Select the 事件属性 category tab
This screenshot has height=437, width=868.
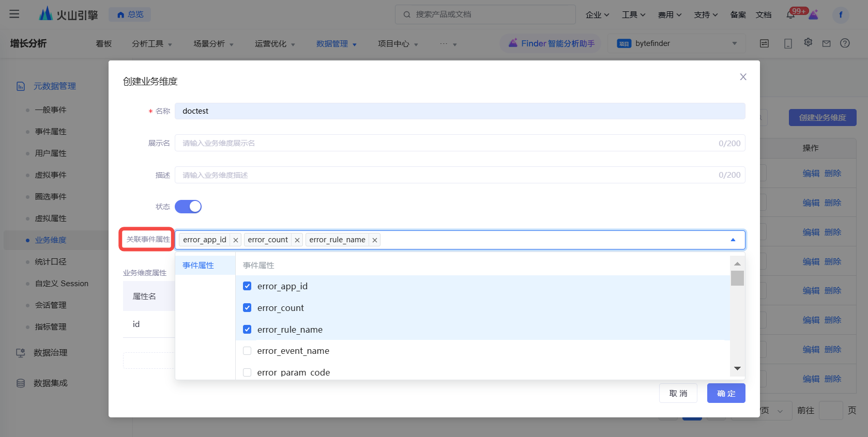[x=205, y=266]
